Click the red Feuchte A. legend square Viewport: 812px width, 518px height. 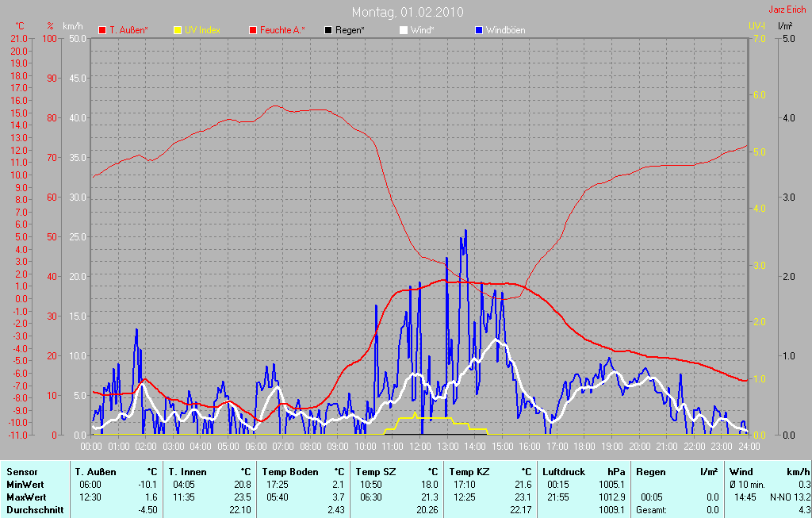point(253,30)
